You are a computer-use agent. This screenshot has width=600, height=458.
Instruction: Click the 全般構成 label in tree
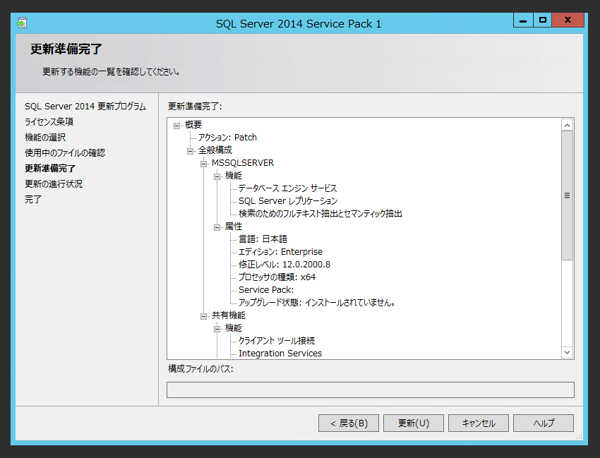pyautogui.click(x=215, y=150)
